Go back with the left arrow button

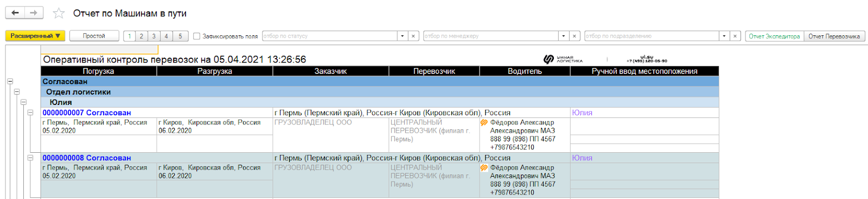(x=15, y=13)
